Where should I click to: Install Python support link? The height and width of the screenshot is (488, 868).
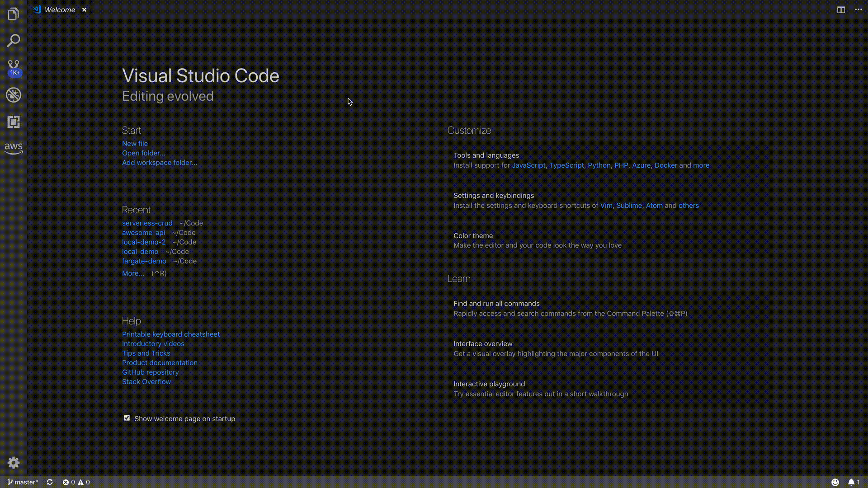[x=599, y=165]
